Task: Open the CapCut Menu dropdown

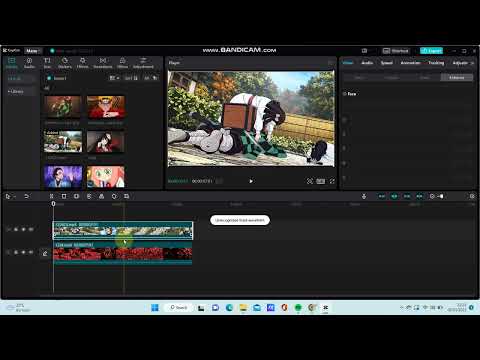Action: [x=33, y=51]
